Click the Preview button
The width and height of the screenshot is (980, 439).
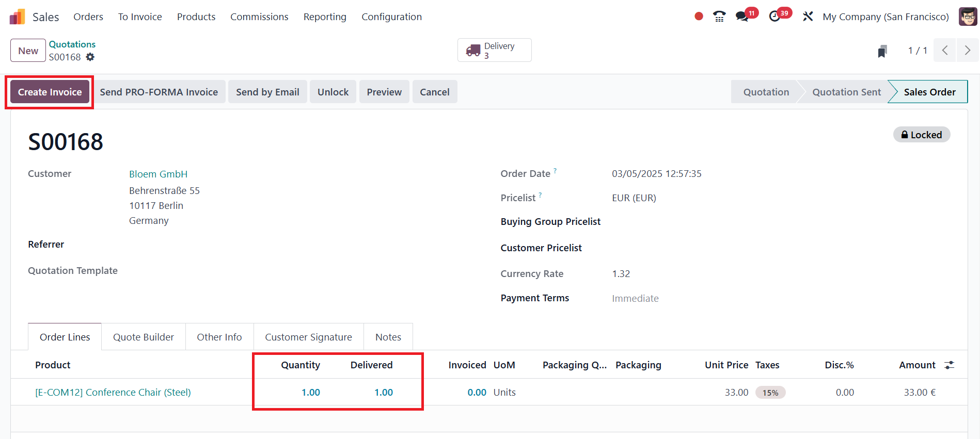click(x=384, y=92)
